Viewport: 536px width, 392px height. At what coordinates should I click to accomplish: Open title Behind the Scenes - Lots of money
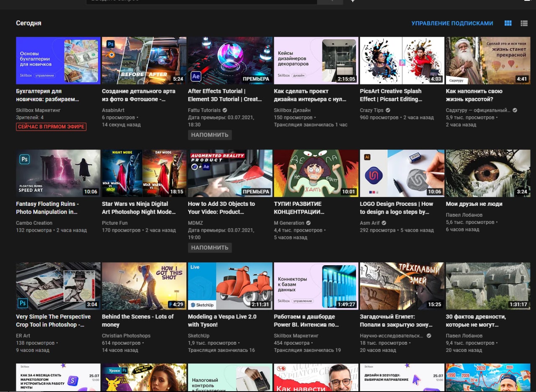(138, 320)
